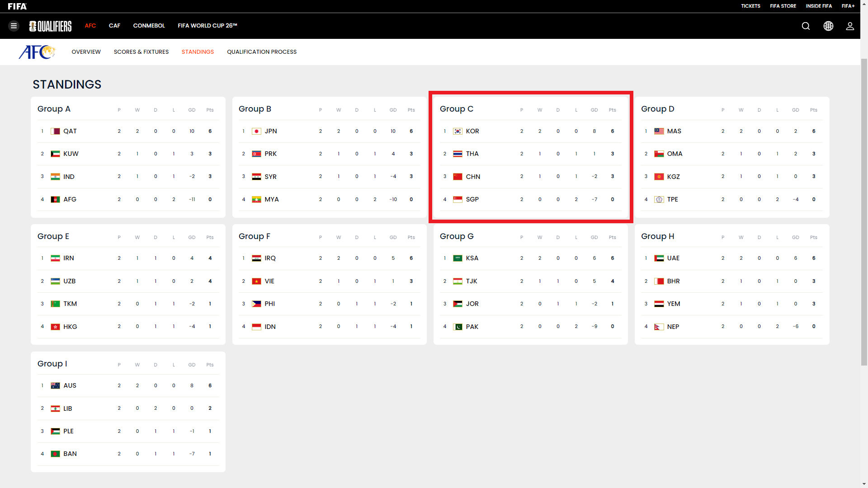Click the vertical page scrollbar
This screenshot has width=868, height=488.
864,212
